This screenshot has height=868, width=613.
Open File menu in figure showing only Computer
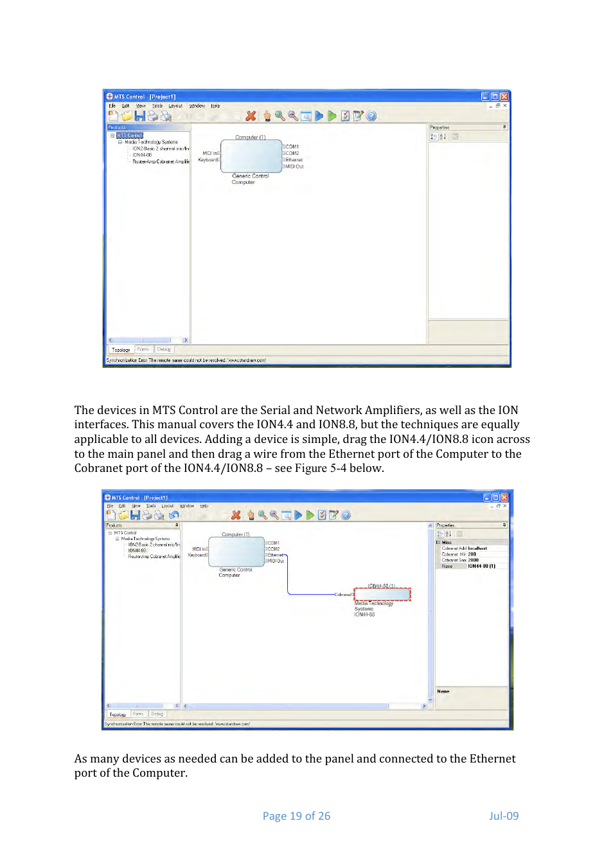click(x=112, y=105)
